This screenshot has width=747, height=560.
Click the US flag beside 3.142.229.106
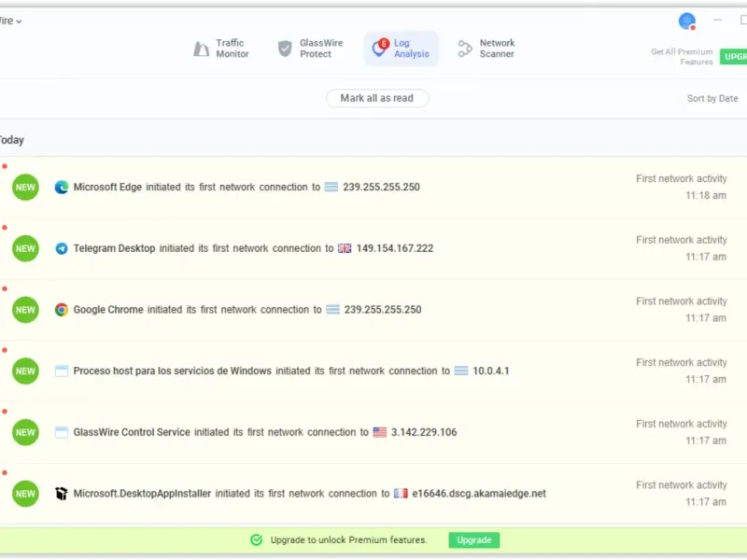pos(380,432)
